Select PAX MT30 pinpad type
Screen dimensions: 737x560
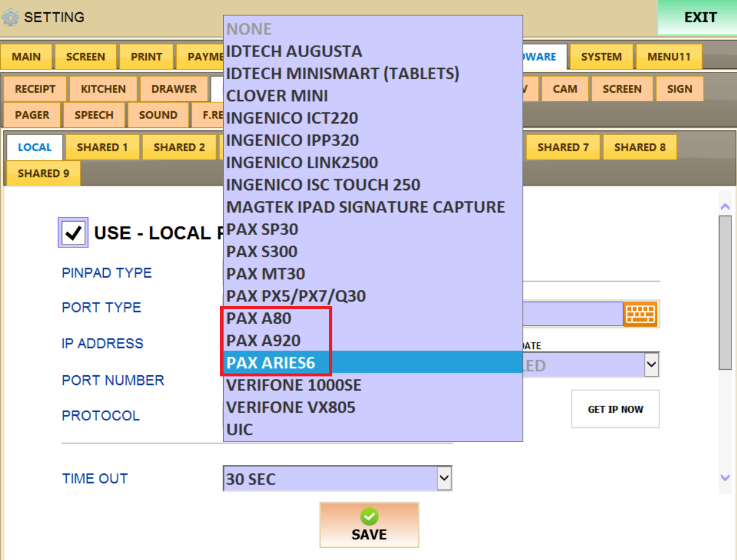373,274
